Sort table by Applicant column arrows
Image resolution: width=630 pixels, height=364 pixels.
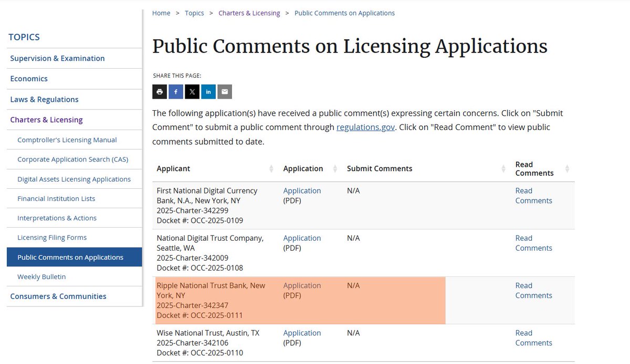[x=271, y=169]
